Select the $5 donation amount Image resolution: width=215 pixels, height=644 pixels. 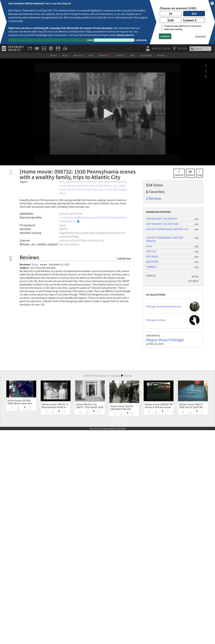tap(170, 14)
